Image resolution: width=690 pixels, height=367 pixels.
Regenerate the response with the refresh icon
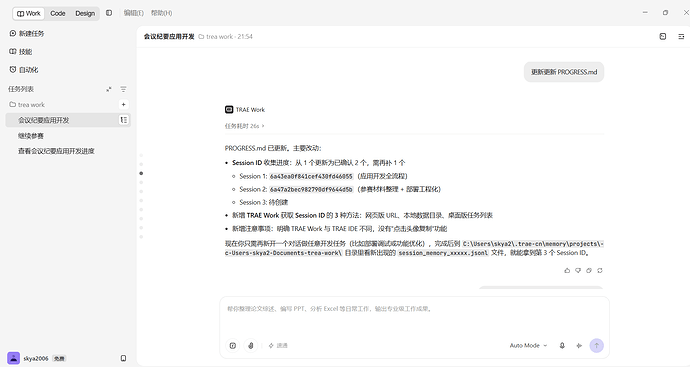(600, 270)
